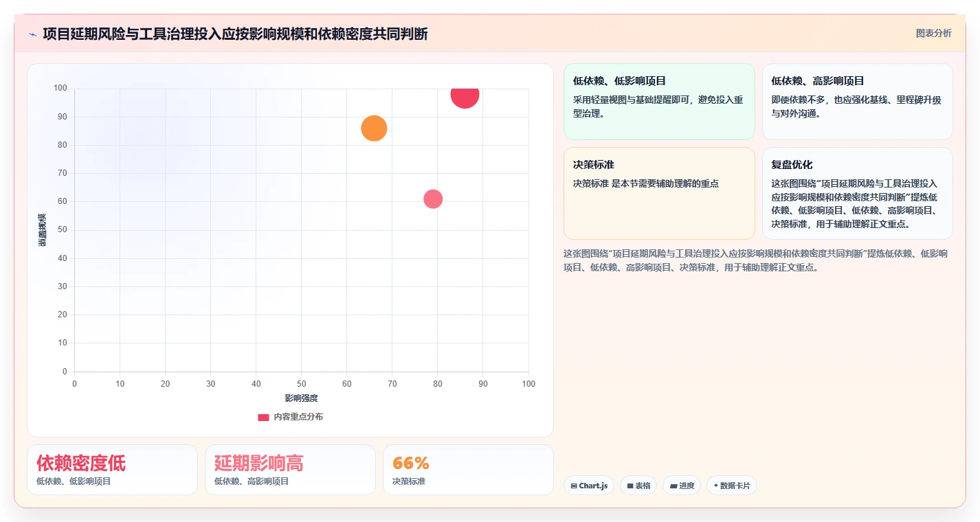Open the orange-bordered 决策标准 card
This screenshot has width=980, height=522.
click(659, 194)
